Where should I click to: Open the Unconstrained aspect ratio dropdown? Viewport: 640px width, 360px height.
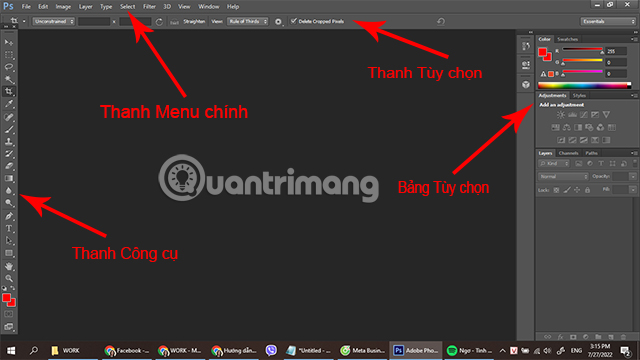point(54,21)
